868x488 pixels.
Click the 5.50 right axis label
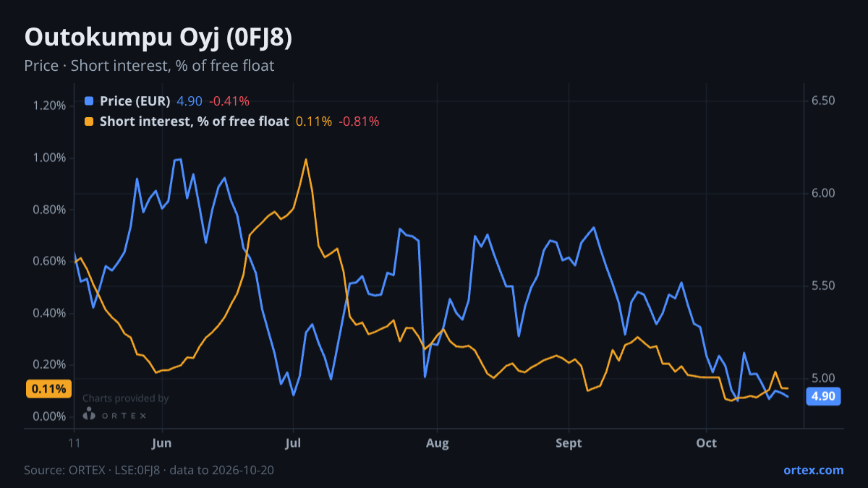[823, 286]
